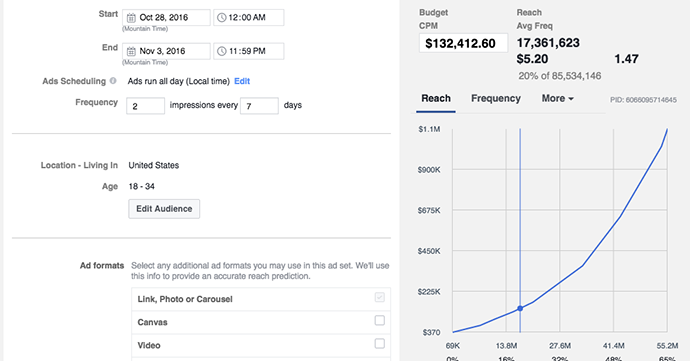Click the days field showing 7
The width and height of the screenshot is (690, 361).
pos(259,106)
